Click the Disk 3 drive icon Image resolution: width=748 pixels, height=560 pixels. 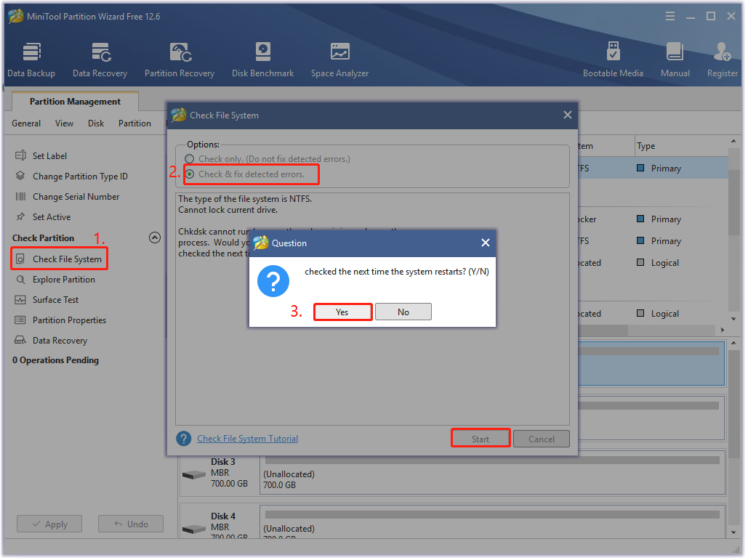click(194, 475)
